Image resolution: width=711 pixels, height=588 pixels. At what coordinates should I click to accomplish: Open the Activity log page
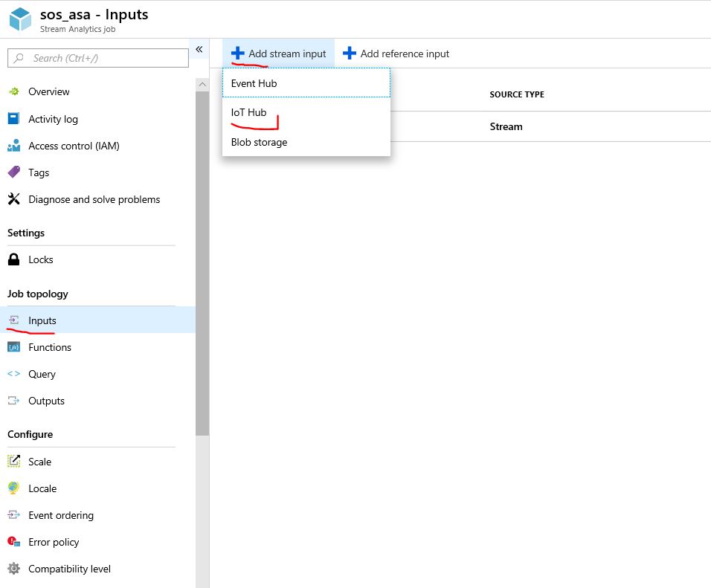[53, 119]
